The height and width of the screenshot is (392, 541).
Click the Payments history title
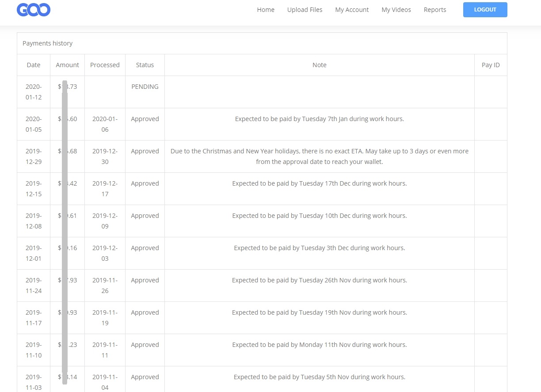(x=48, y=43)
